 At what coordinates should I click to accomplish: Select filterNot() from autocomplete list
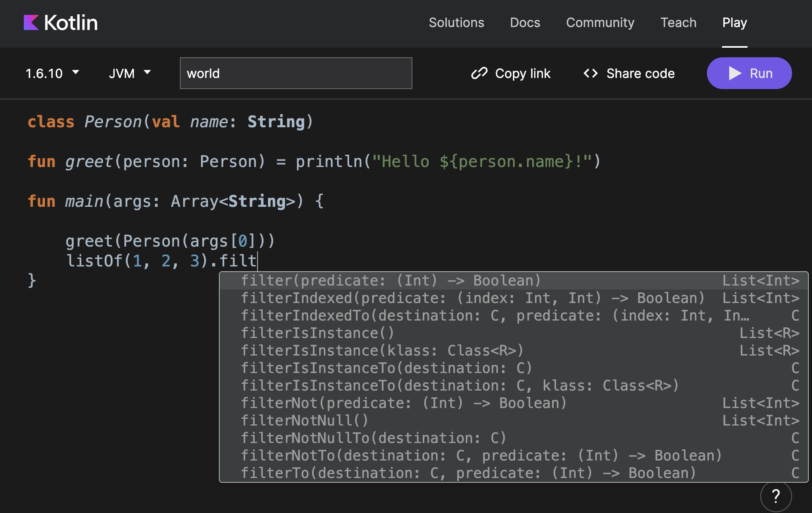click(x=403, y=403)
